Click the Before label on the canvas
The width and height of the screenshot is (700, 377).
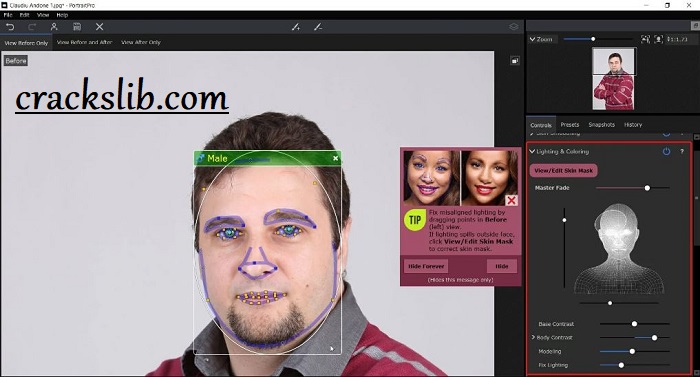[x=16, y=61]
